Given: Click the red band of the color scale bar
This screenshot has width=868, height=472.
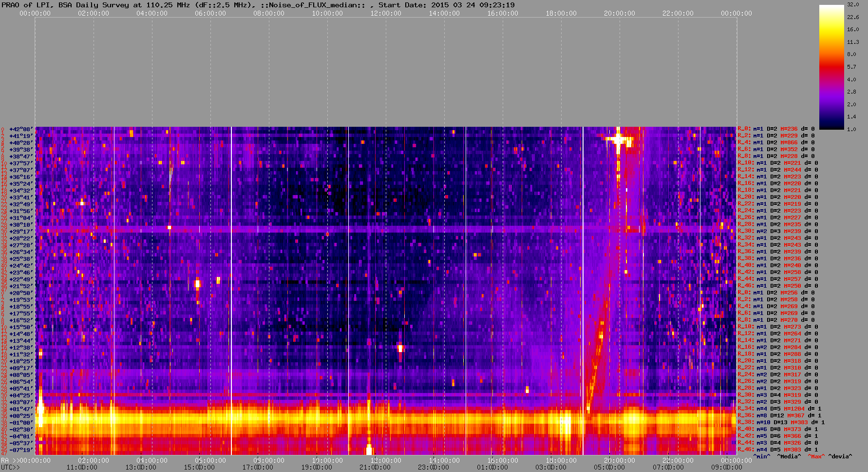Looking at the screenshot, I should coord(831,67).
